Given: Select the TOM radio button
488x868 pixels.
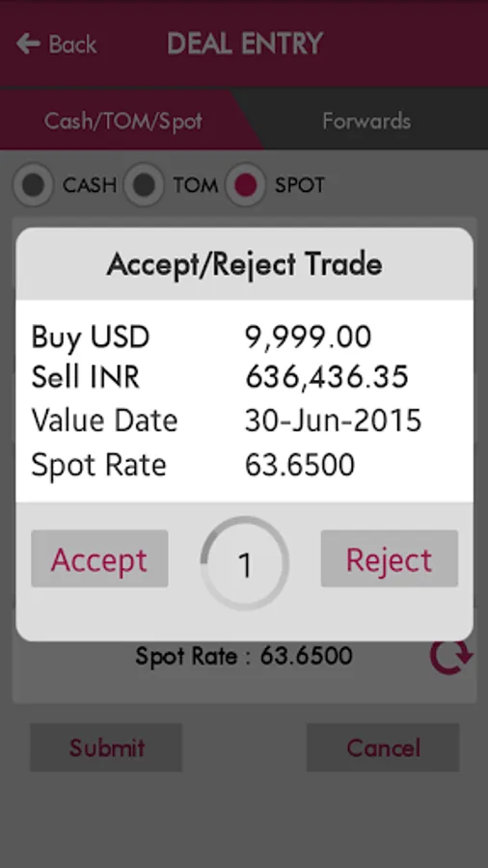Looking at the screenshot, I should click(144, 185).
